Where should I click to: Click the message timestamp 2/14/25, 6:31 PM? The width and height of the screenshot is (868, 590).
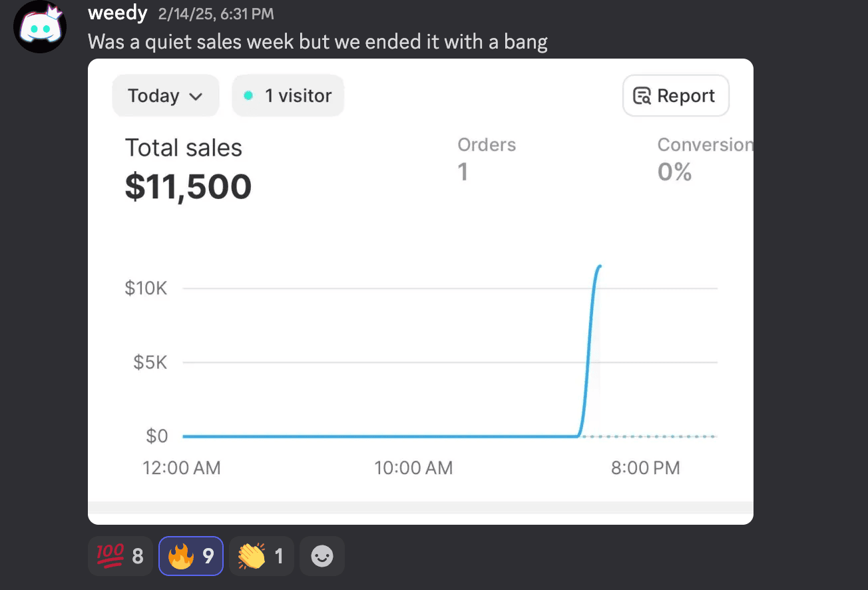coord(216,14)
